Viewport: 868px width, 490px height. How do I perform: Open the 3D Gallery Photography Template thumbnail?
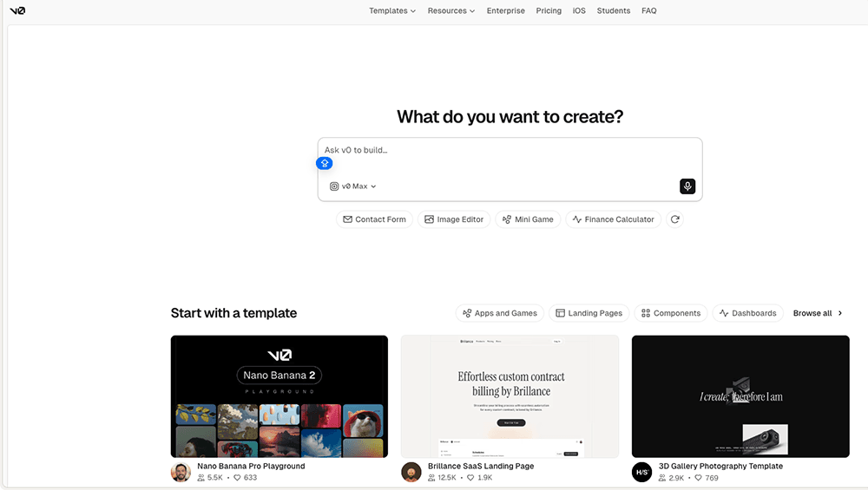coord(740,396)
